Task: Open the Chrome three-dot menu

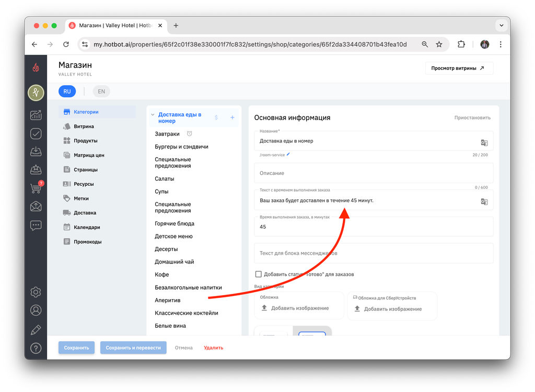Action: point(501,44)
